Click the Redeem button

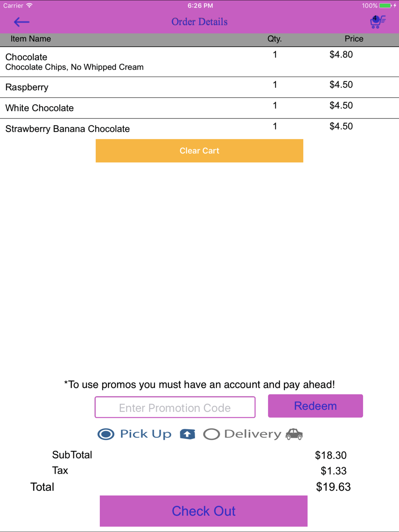316,406
